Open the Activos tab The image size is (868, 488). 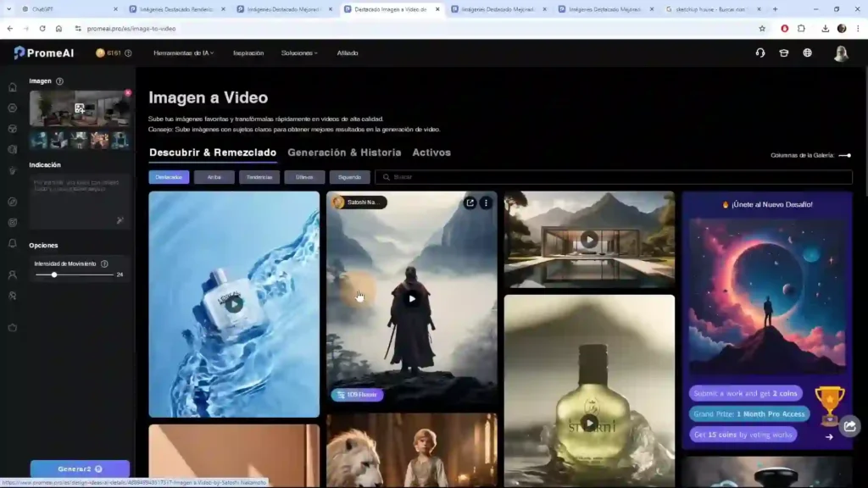[431, 152]
